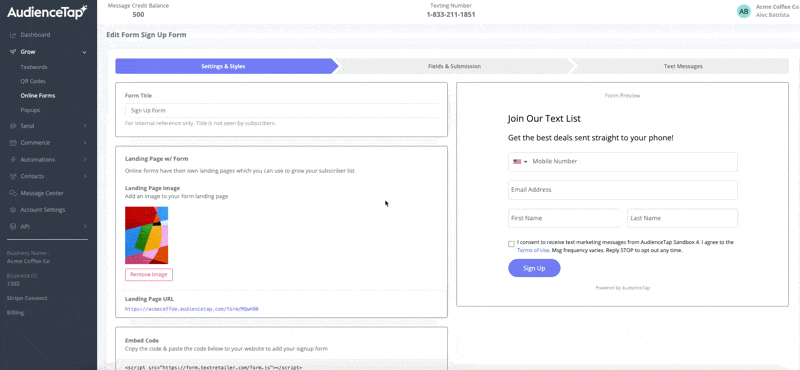Click the colorful landing page image thumbnail

click(146, 235)
